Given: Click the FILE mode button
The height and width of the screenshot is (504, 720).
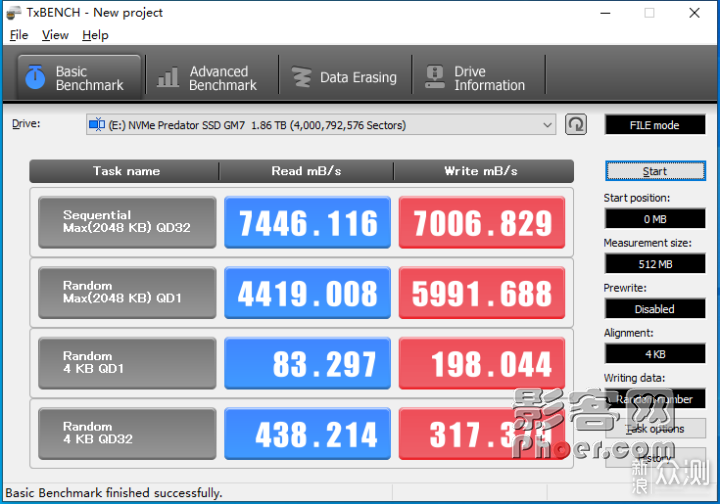Looking at the screenshot, I should click(x=655, y=125).
